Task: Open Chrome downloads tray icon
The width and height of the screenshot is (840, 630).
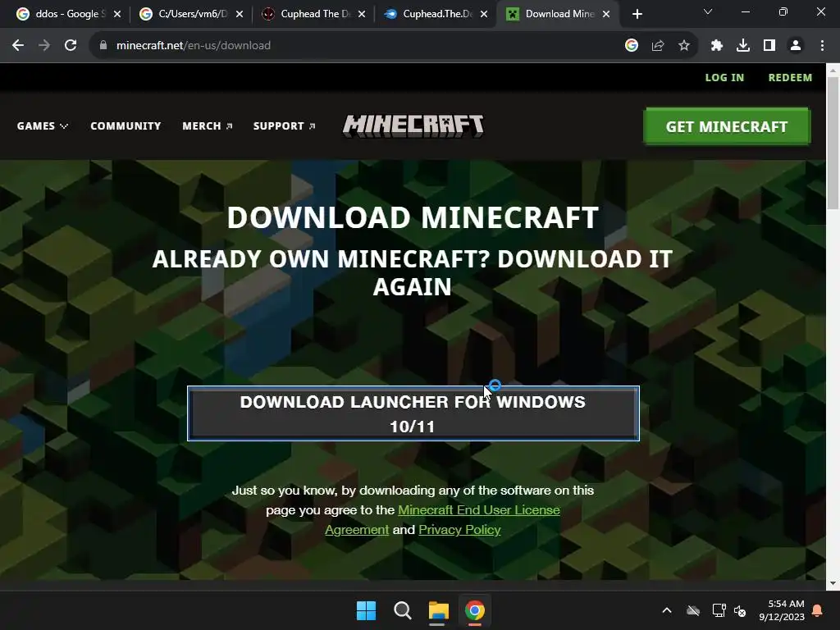Action: (743, 46)
